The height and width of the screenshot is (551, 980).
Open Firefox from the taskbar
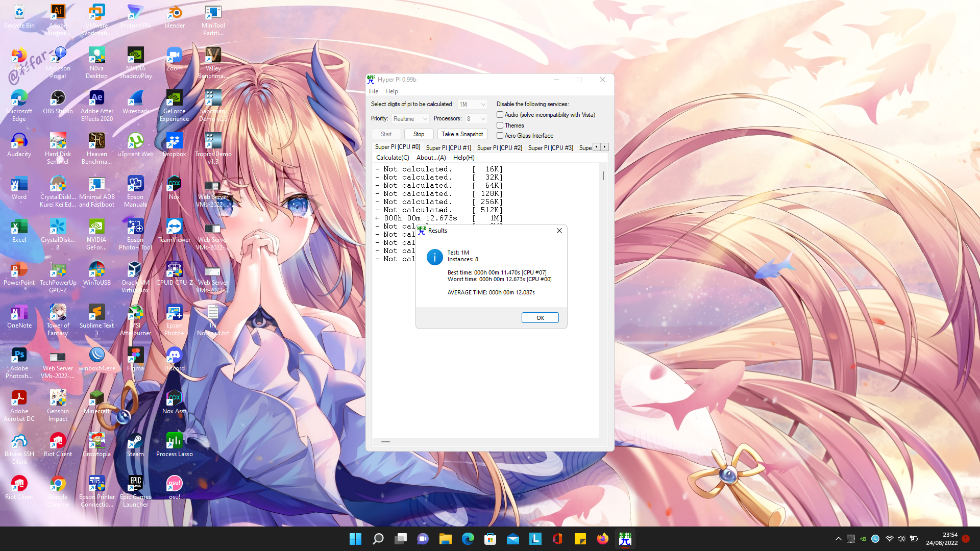(x=603, y=539)
